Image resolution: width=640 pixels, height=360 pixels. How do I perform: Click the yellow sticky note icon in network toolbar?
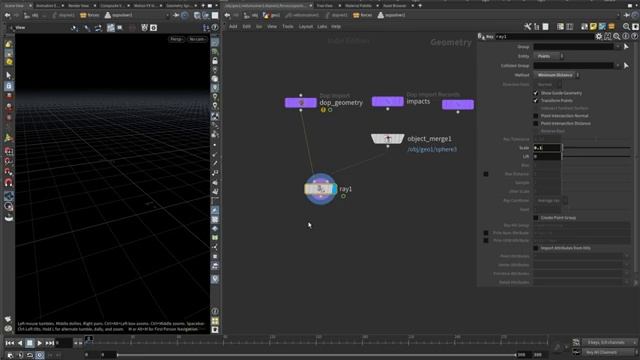coord(593,27)
